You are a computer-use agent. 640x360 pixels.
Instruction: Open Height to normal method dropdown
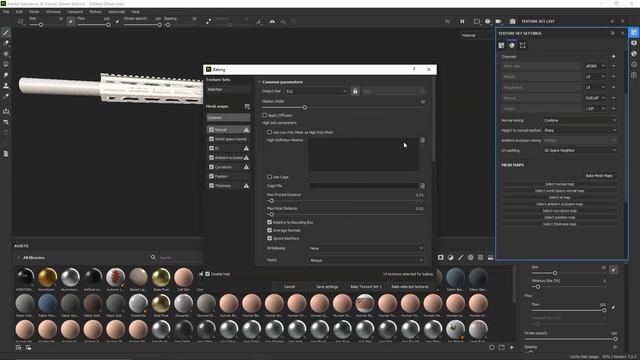(580, 130)
